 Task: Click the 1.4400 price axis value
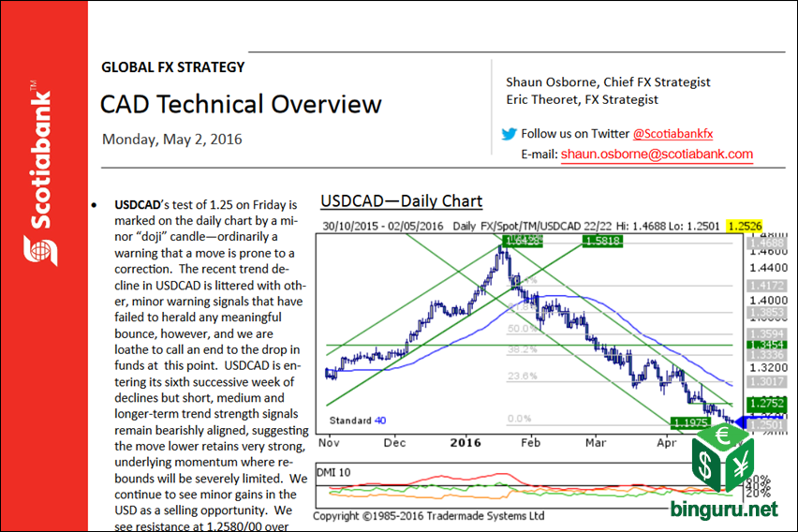768,268
